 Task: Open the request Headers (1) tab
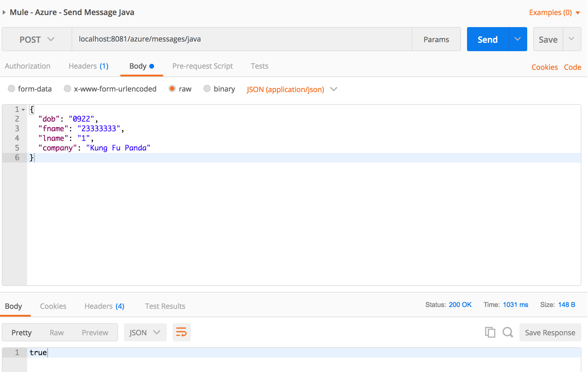click(88, 66)
